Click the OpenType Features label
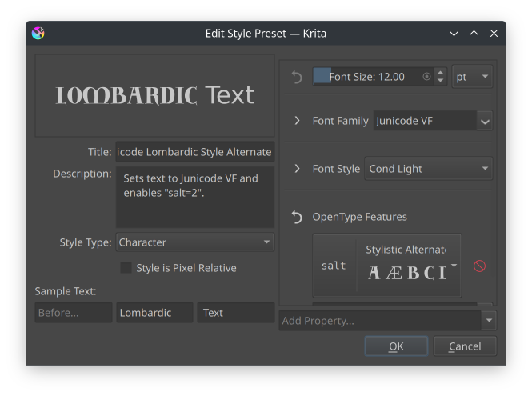 pos(360,217)
